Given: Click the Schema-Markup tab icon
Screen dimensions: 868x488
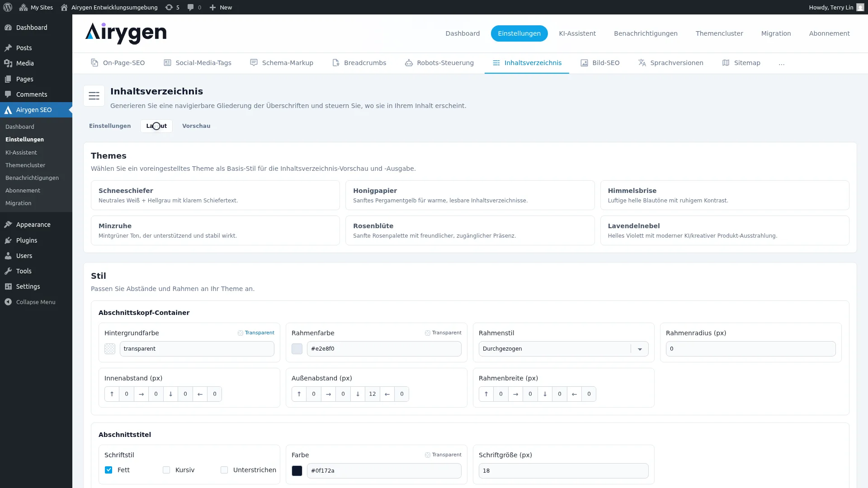Looking at the screenshot, I should click(x=254, y=63).
